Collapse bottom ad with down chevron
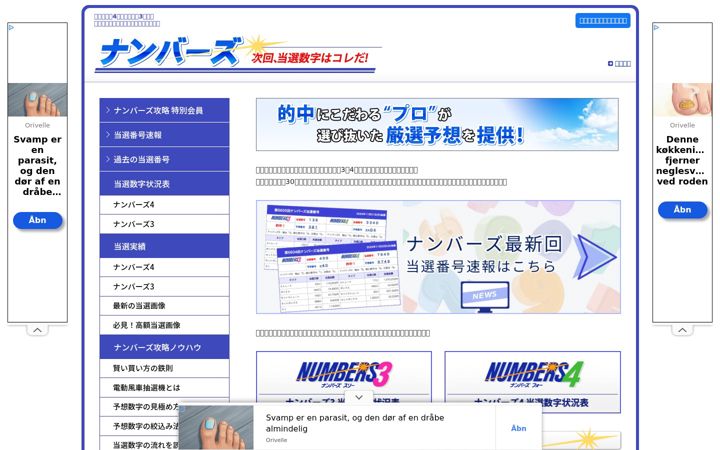Screen dimensions: 720x450 click(359, 397)
